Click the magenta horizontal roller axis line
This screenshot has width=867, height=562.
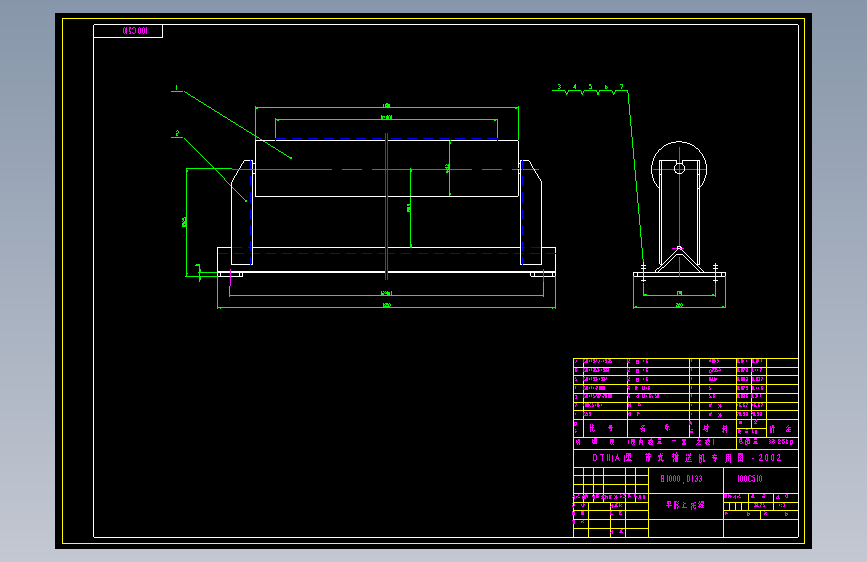[386, 169]
